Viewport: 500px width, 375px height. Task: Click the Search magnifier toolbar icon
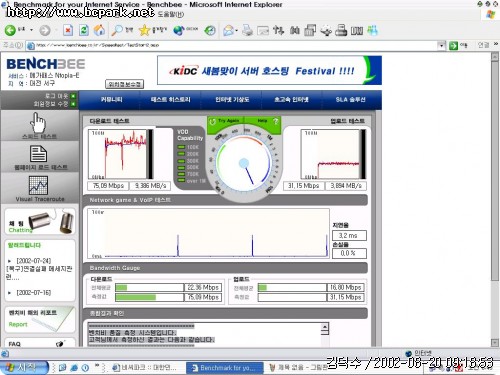[x=117, y=30]
